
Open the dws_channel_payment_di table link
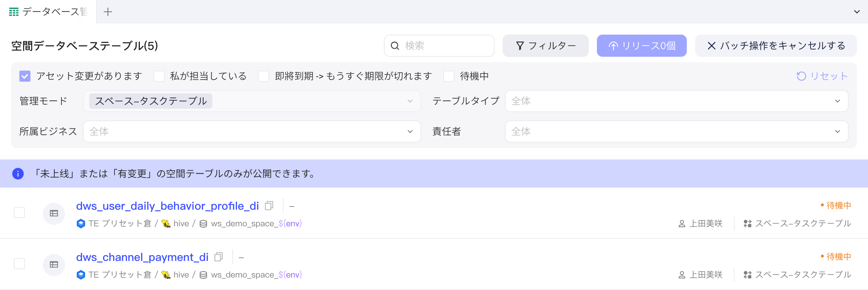[142, 257]
